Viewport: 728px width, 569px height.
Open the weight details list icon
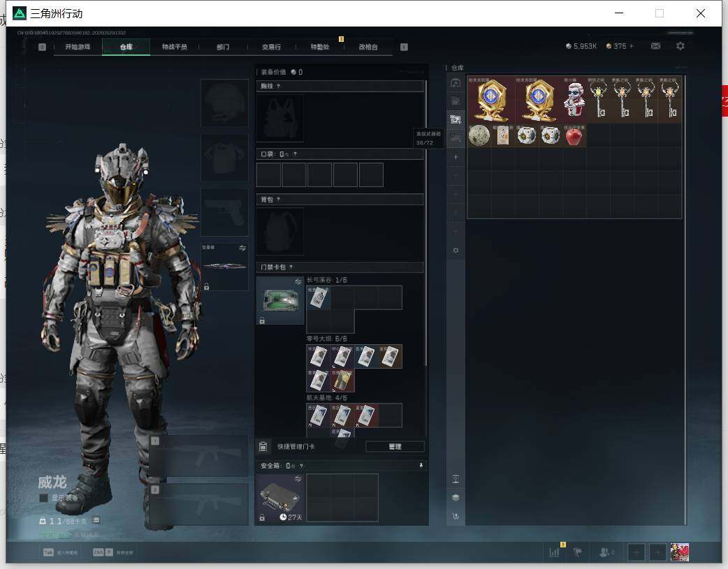pos(96,520)
